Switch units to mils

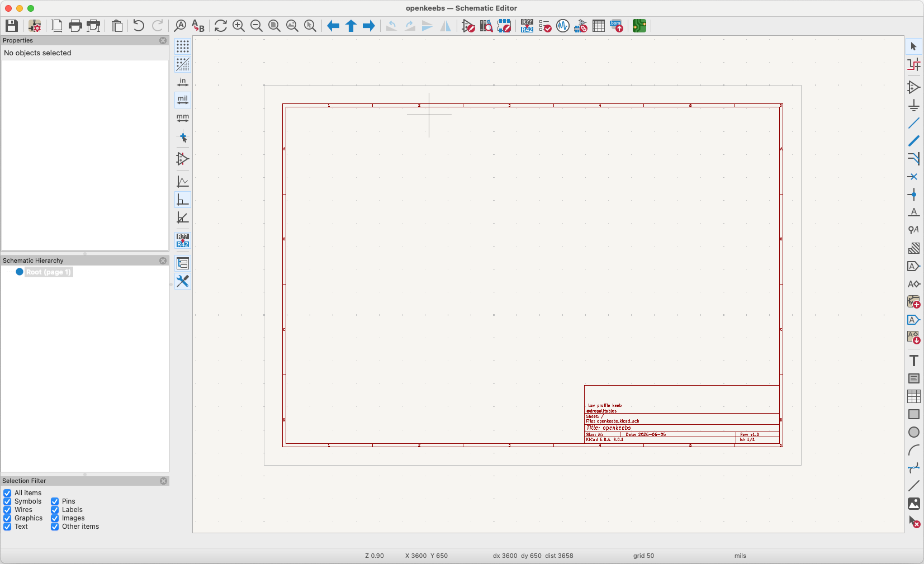click(x=183, y=100)
